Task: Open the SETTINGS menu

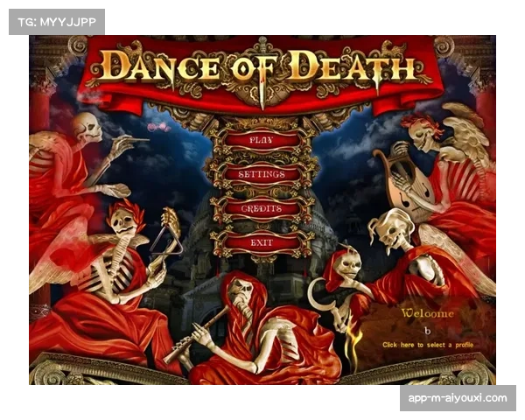Action: tap(262, 174)
